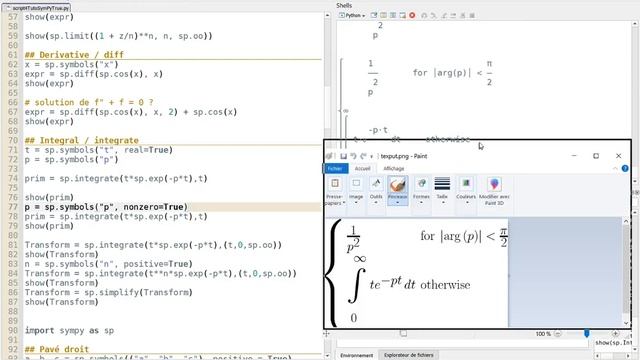Click the script editor file tab at top
This screenshot has width=640, height=360.
point(37,8)
